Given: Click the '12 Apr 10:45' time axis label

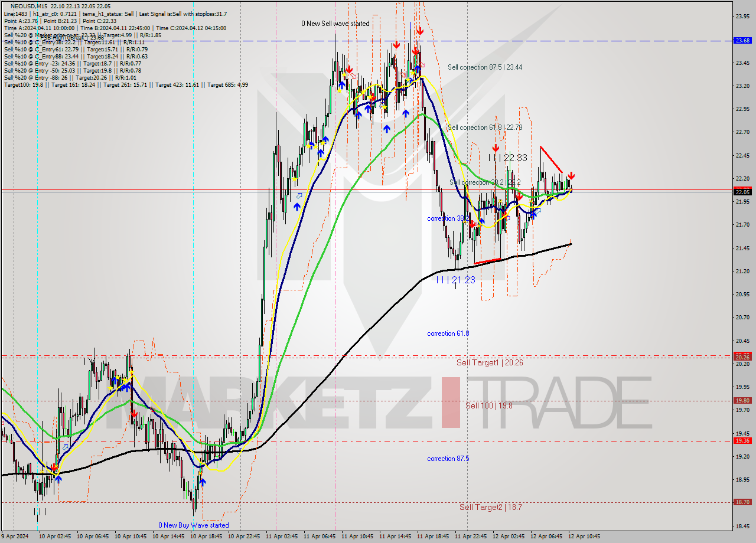Looking at the screenshot, I should 585,537.
